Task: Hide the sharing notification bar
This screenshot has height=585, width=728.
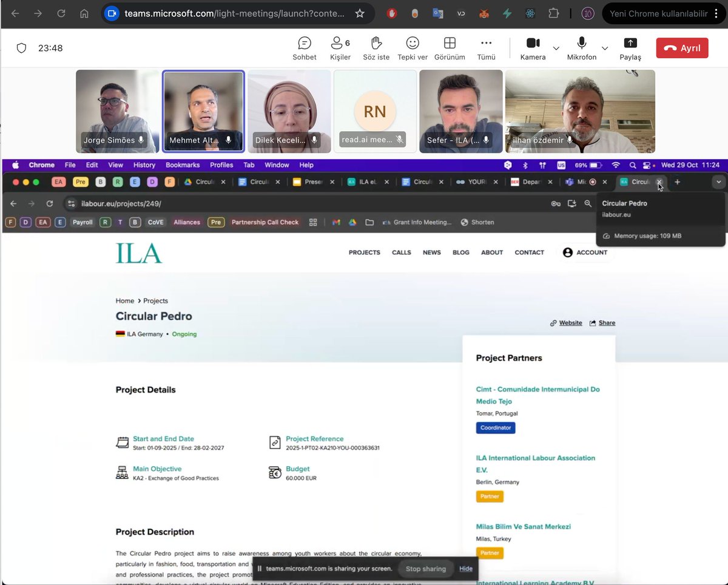Action: pos(466,569)
